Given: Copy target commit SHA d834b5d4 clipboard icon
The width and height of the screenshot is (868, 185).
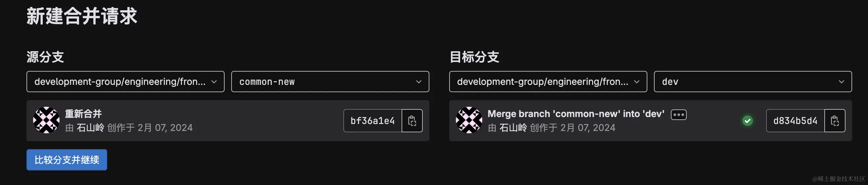Looking at the screenshot, I should pos(835,121).
